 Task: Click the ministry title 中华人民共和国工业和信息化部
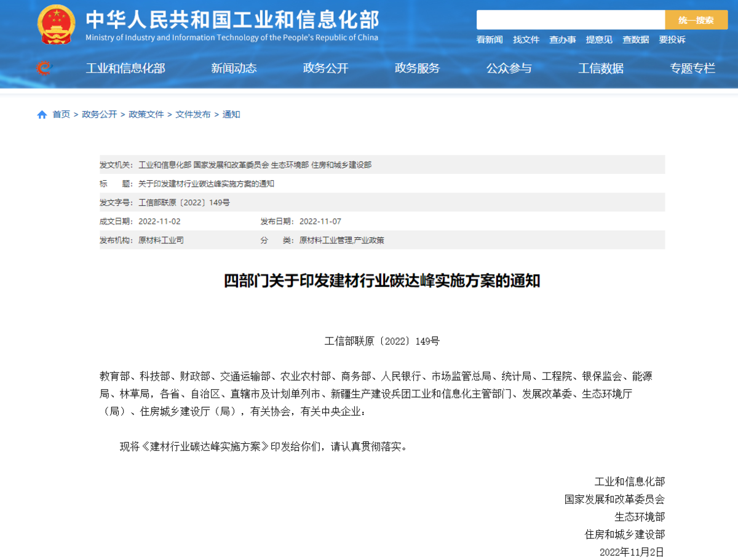tap(232, 19)
